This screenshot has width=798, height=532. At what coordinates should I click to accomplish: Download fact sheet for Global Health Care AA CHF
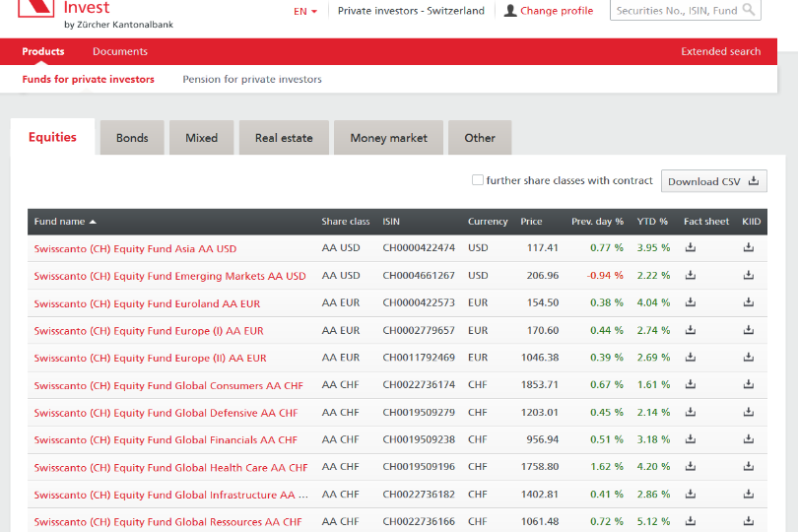690,466
